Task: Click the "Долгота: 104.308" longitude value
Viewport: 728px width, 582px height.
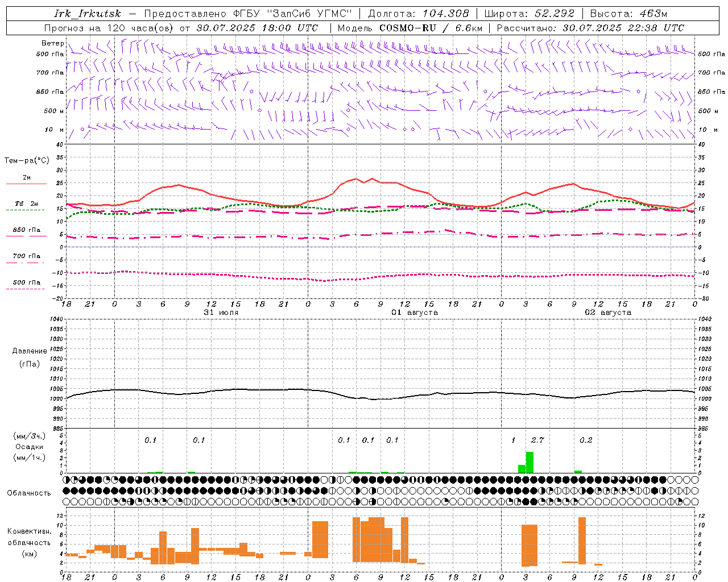Action: pos(419,14)
